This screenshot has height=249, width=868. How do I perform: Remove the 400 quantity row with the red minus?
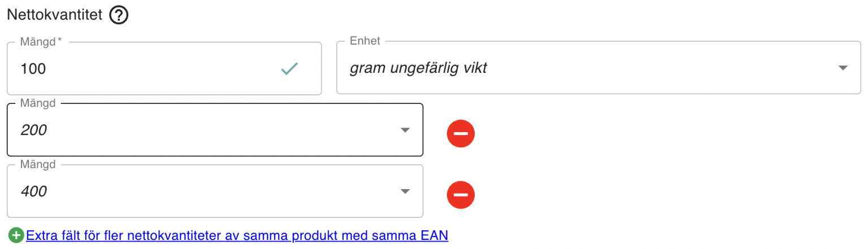click(461, 195)
